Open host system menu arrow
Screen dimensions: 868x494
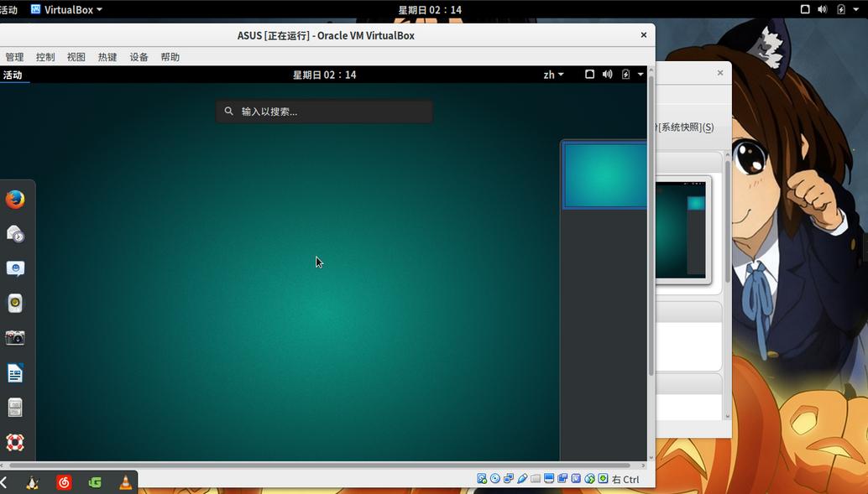coord(855,9)
